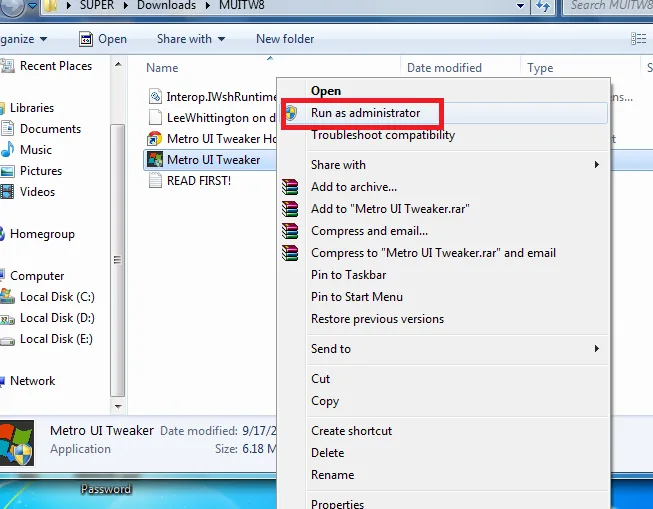Click the refresh button beside address bar
The height and width of the screenshot is (509, 653).
(x=543, y=6)
